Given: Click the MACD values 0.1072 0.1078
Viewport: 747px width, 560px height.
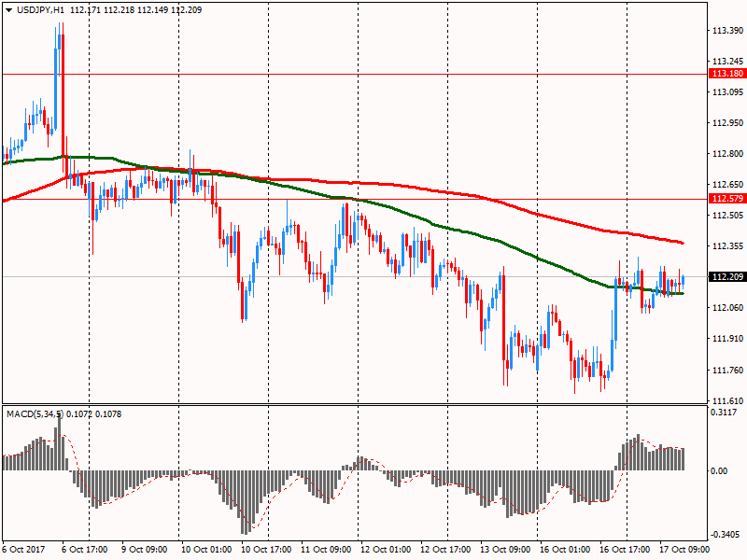Looking at the screenshot, I should tap(94, 414).
